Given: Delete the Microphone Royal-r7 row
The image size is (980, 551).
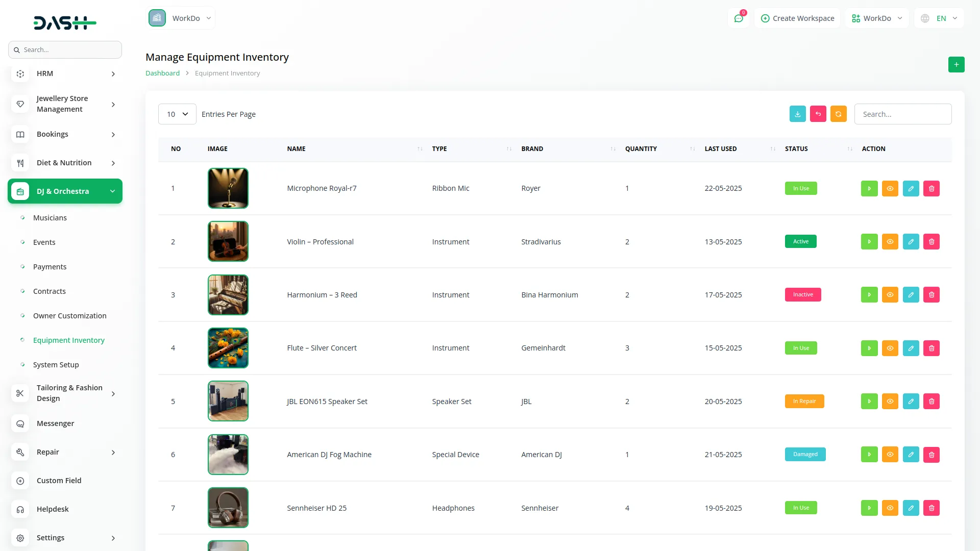Looking at the screenshot, I should 931,189.
